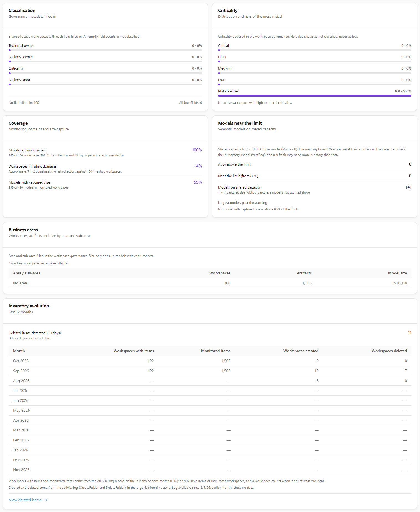Click the Inventory evolution card title
This screenshot has width=420, height=512.
(29, 306)
